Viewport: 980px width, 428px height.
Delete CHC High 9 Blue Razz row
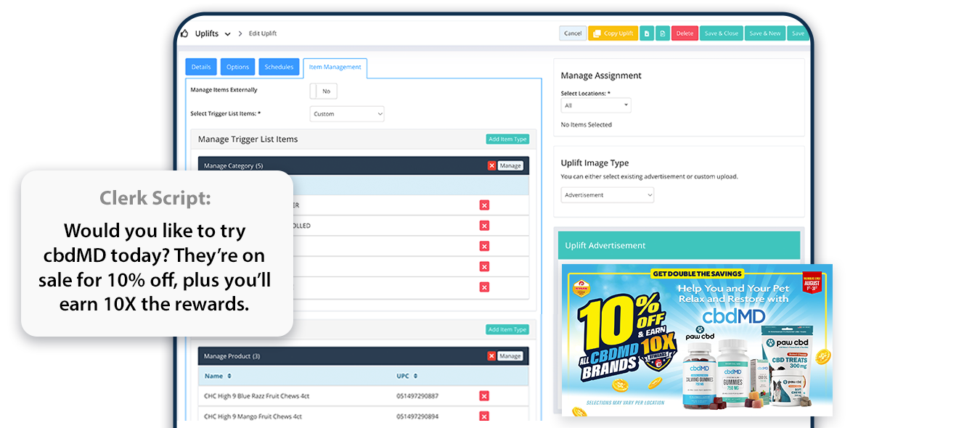tap(484, 396)
